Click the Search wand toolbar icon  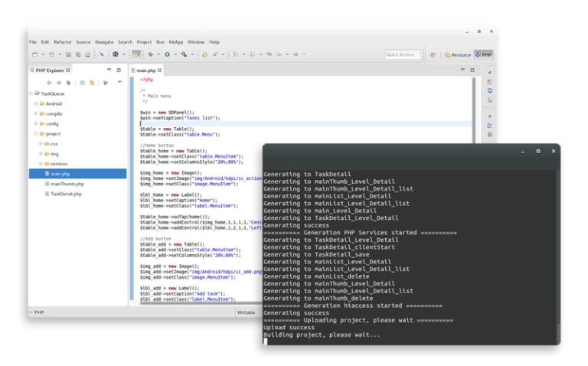[215, 54]
